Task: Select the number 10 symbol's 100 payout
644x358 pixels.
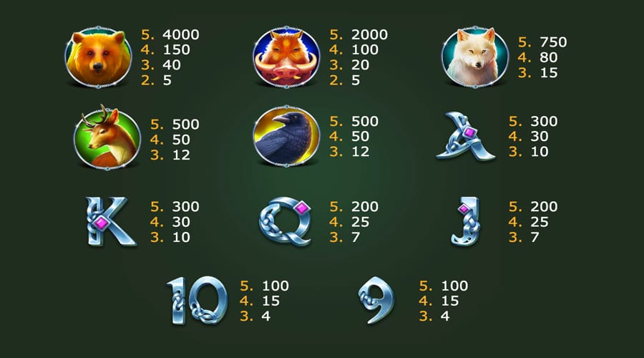Action: 275,286
